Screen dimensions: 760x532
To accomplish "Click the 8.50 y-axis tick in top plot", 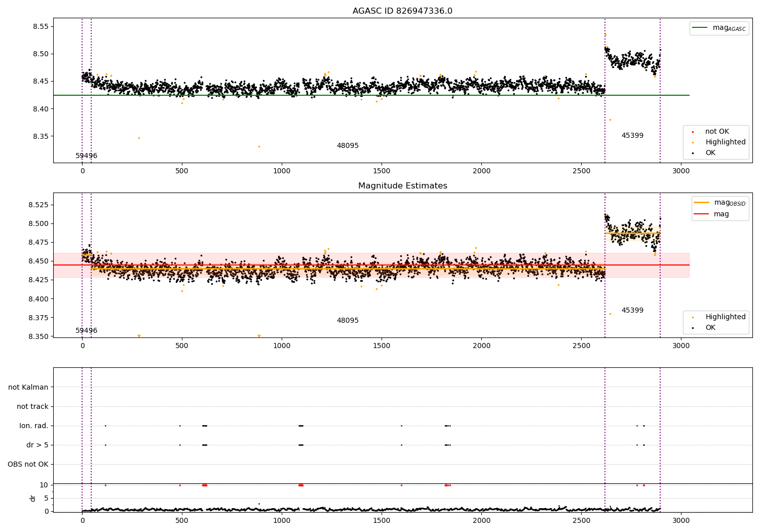I will (x=41, y=54).
